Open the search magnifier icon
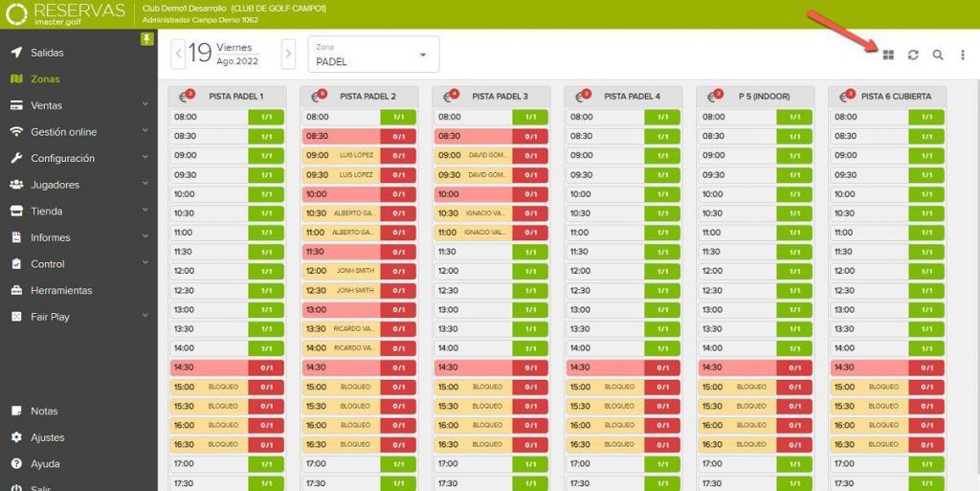The height and width of the screenshot is (491, 980). pos(938,55)
